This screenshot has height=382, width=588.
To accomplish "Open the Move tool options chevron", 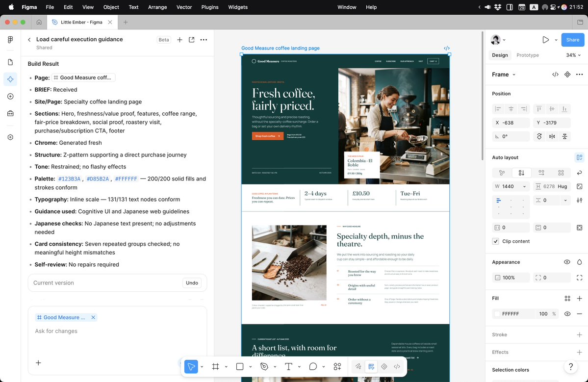I will tap(202, 367).
